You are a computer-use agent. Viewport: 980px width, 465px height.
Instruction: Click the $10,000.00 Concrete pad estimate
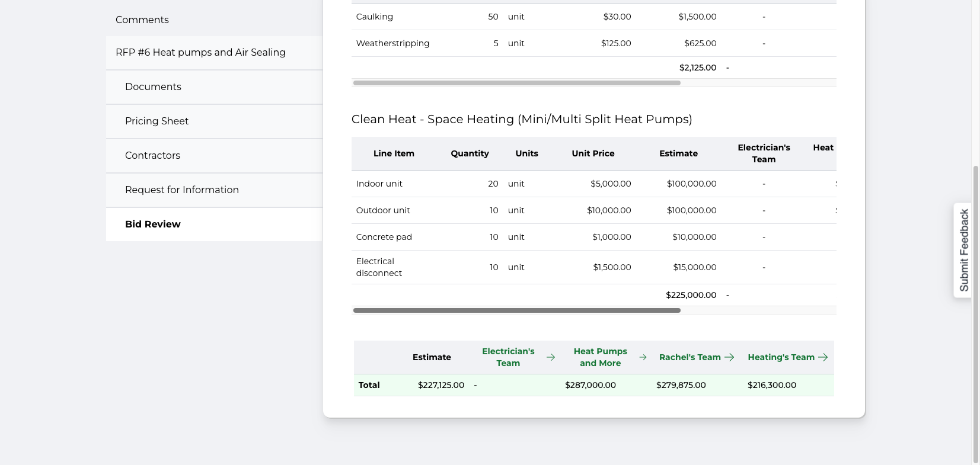point(694,237)
